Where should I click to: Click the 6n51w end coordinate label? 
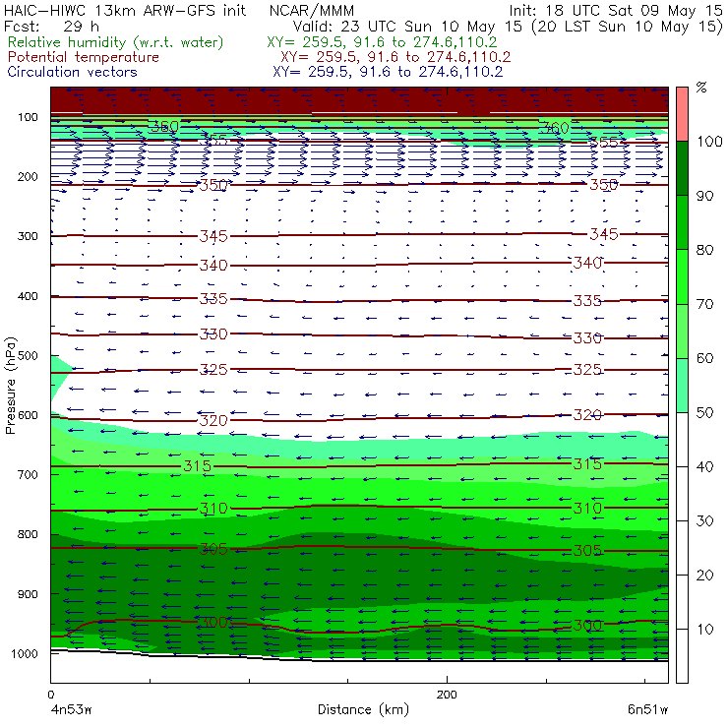pos(647,709)
